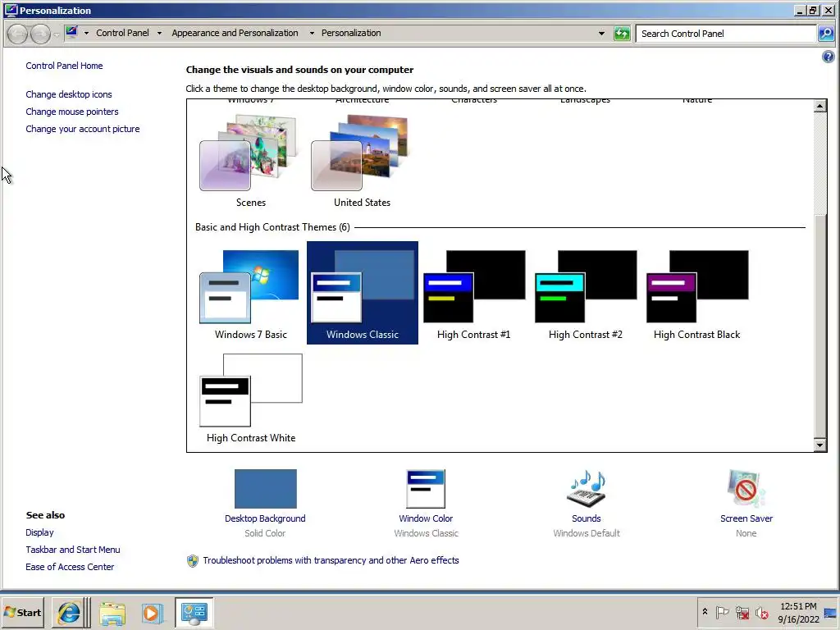
Task: Open Ease of Access Center link
Action: [70, 567]
